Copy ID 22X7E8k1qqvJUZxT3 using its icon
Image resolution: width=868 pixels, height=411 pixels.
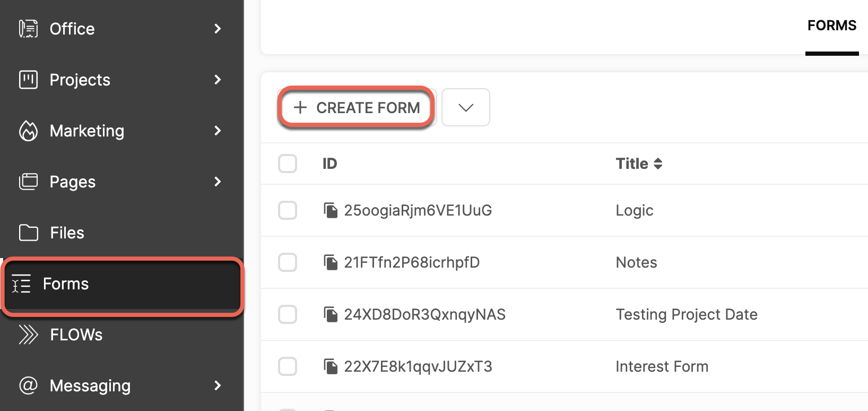(x=331, y=366)
